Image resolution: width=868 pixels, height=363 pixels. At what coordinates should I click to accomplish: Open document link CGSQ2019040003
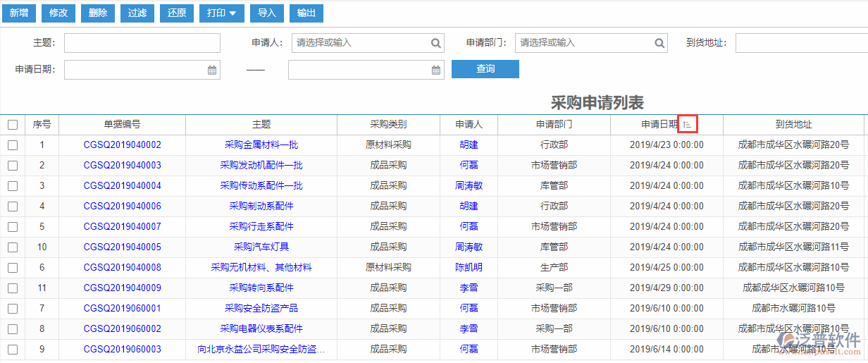(123, 166)
